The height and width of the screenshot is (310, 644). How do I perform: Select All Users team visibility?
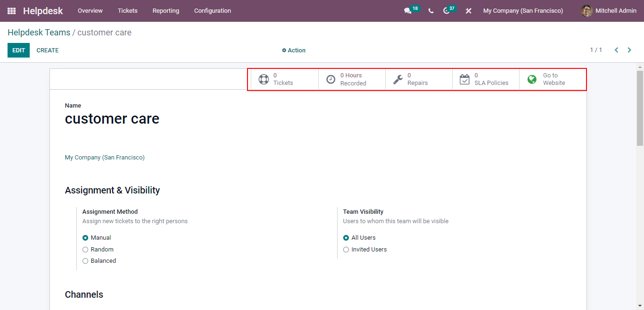[346, 238]
